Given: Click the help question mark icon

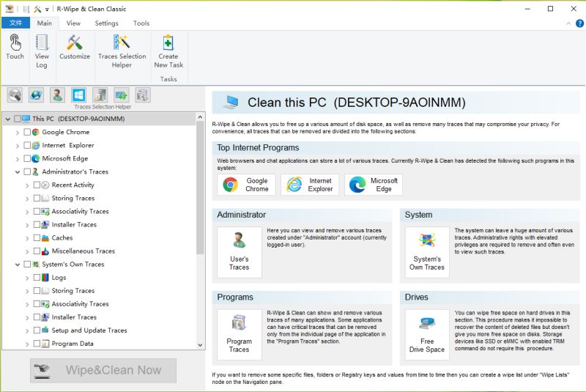Looking at the screenshot, I should coord(579,23).
